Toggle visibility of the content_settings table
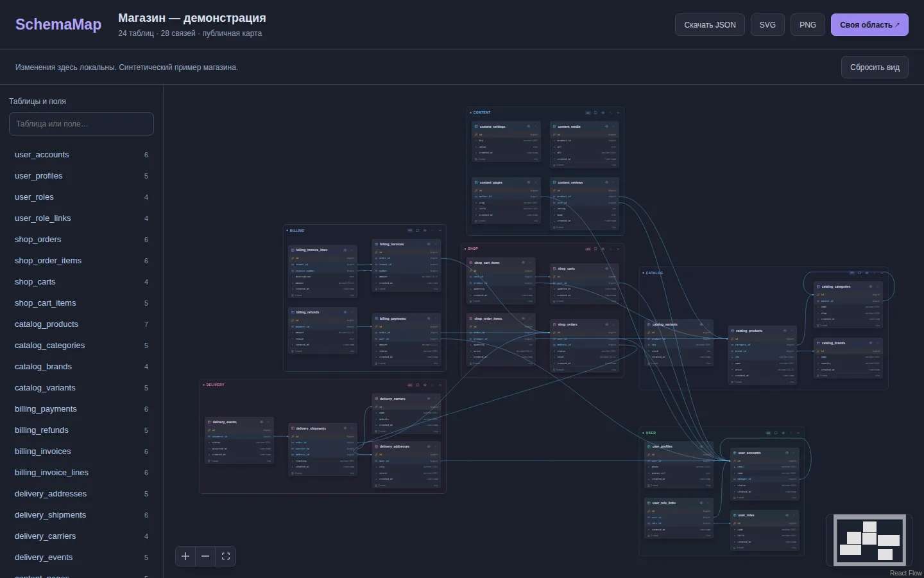This screenshot has height=578, width=924. pyautogui.click(x=529, y=127)
